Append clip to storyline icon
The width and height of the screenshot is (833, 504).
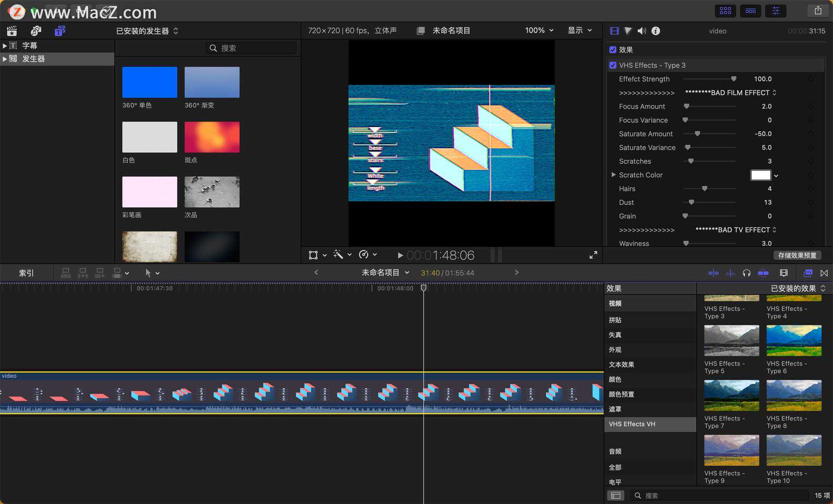(x=100, y=273)
